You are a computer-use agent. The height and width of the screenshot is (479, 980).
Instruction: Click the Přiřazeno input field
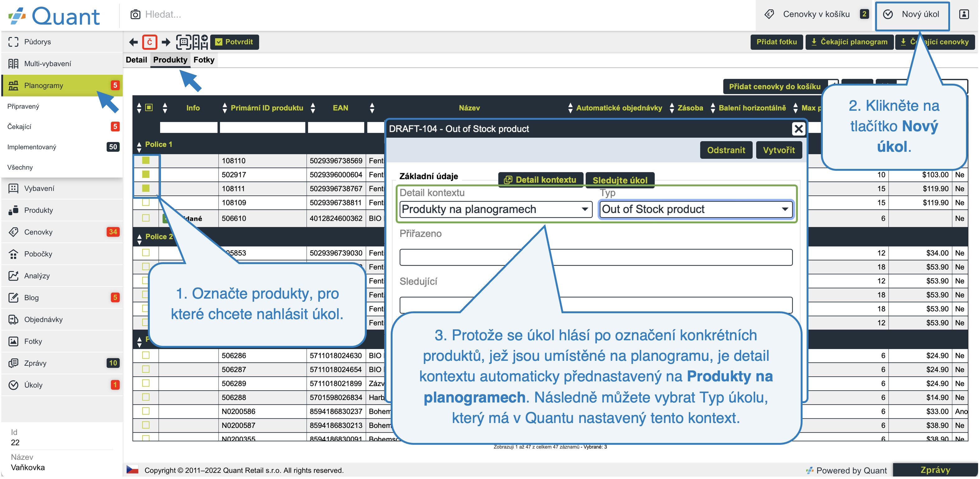pyautogui.click(x=596, y=257)
